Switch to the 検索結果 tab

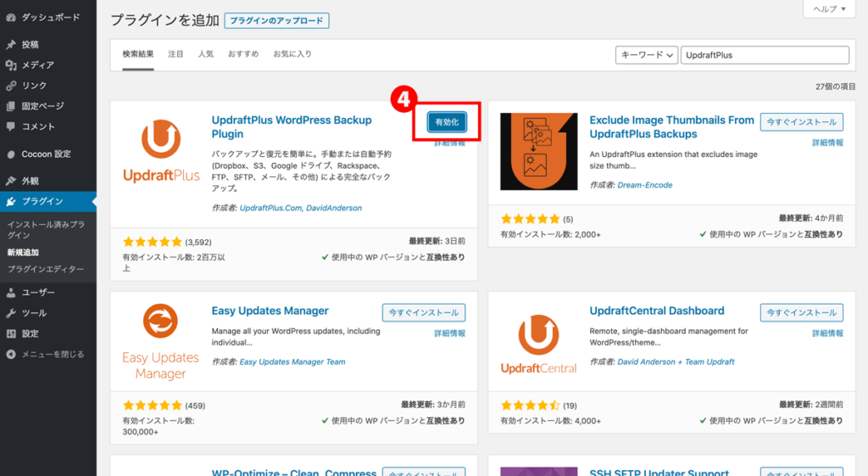click(x=138, y=53)
